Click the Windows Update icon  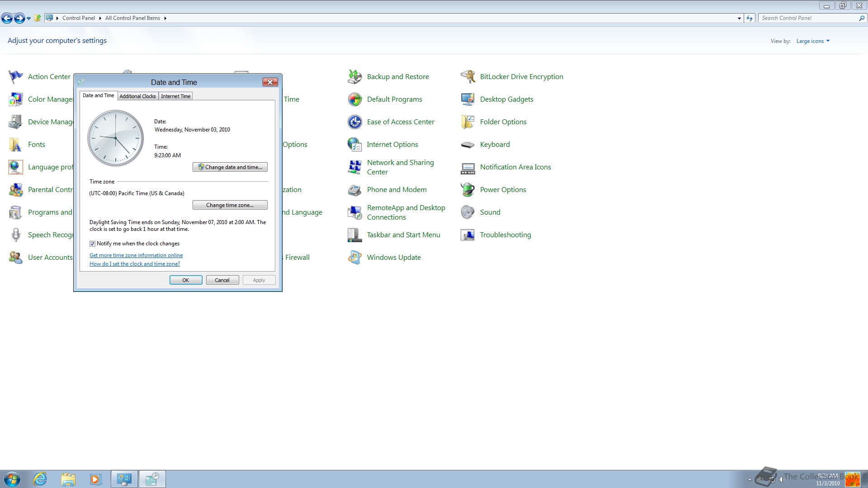coord(355,258)
